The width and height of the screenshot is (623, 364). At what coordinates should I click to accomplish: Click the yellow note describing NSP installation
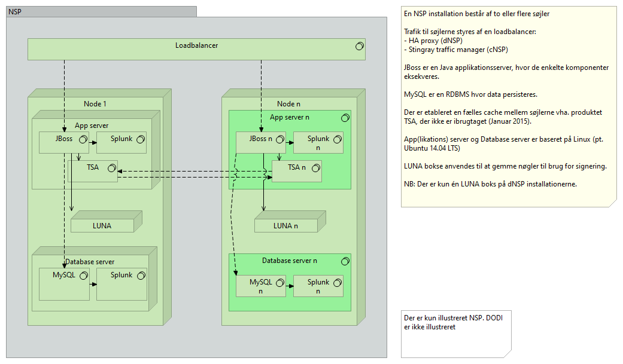(509, 108)
